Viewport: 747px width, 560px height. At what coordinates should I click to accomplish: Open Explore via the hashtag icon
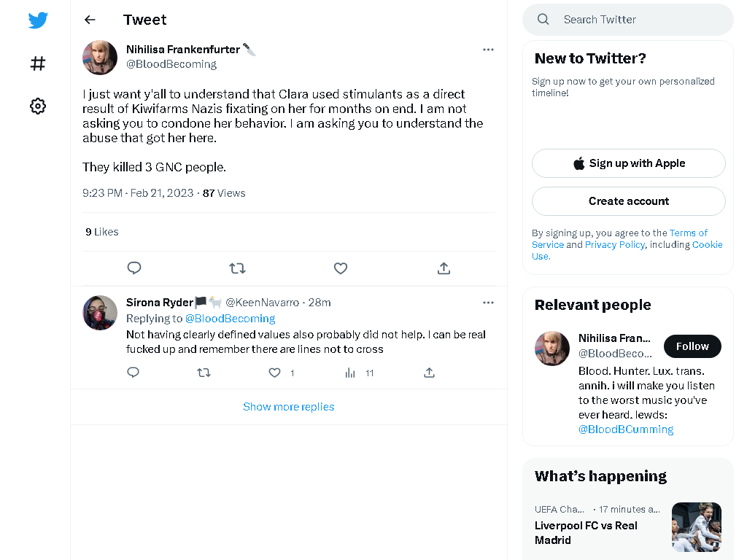[x=38, y=63]
